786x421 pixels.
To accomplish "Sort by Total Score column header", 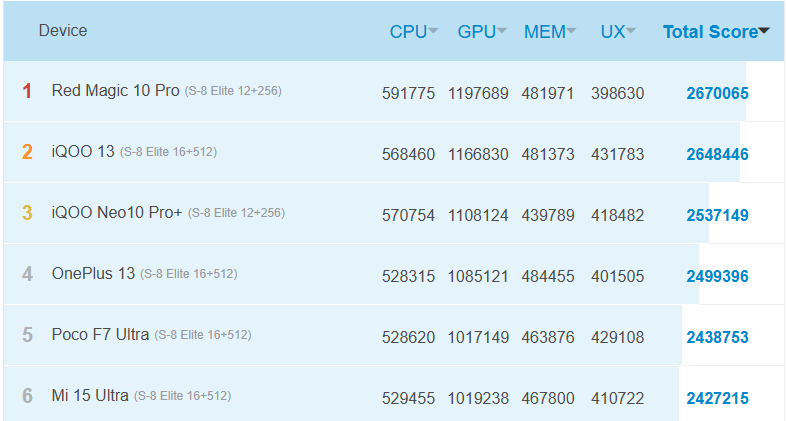I will click(x=716, y=32).
